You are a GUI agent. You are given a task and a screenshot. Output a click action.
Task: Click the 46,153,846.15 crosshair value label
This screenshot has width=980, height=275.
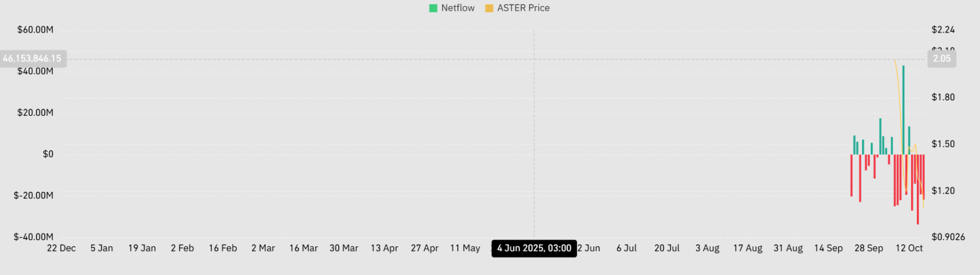coord(32,59)
